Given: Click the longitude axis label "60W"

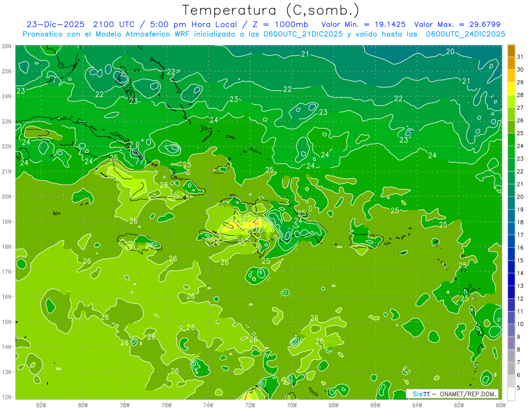Looking at the screenshot, I should [500, 405].
